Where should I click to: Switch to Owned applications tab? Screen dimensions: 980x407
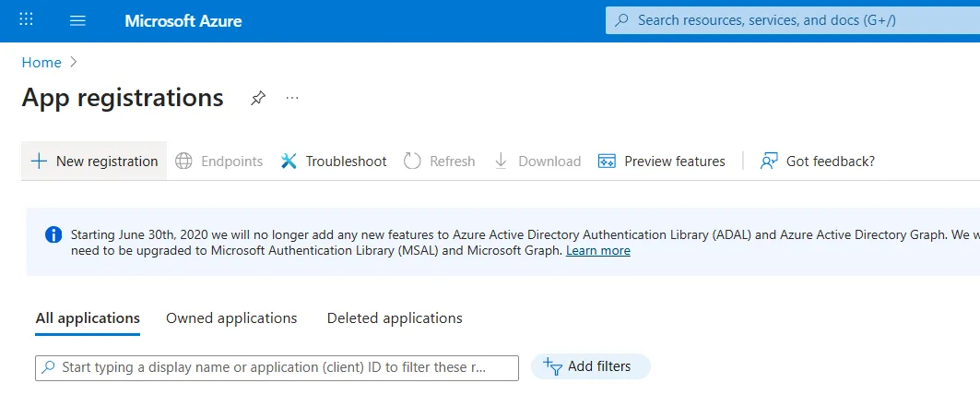tap(231, 318)
